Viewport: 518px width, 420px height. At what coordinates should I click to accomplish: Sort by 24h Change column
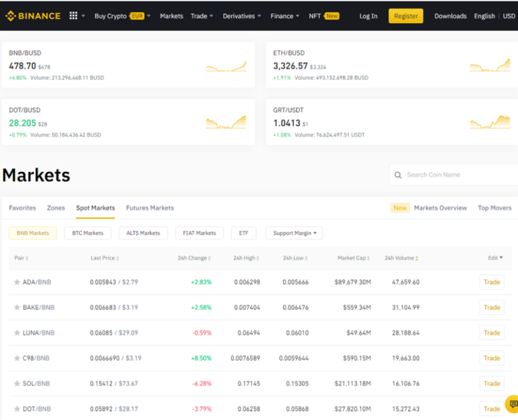click(x=195, y=258)
